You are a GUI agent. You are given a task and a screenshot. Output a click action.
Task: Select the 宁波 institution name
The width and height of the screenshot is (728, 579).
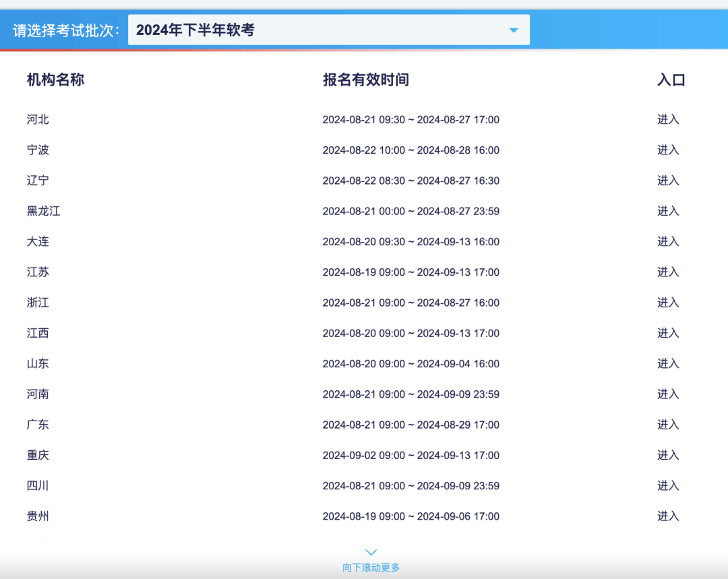38,150
